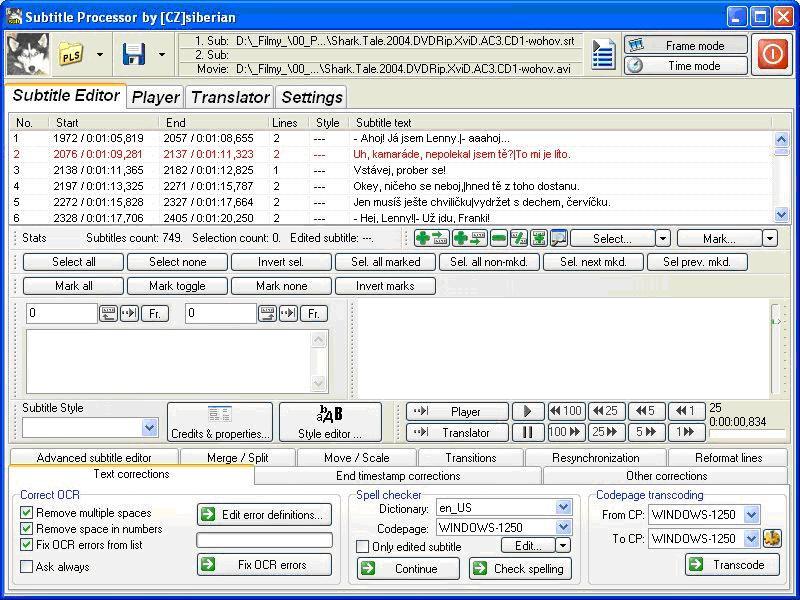
Task: Click the 'Select...' button
Action: 612,238
